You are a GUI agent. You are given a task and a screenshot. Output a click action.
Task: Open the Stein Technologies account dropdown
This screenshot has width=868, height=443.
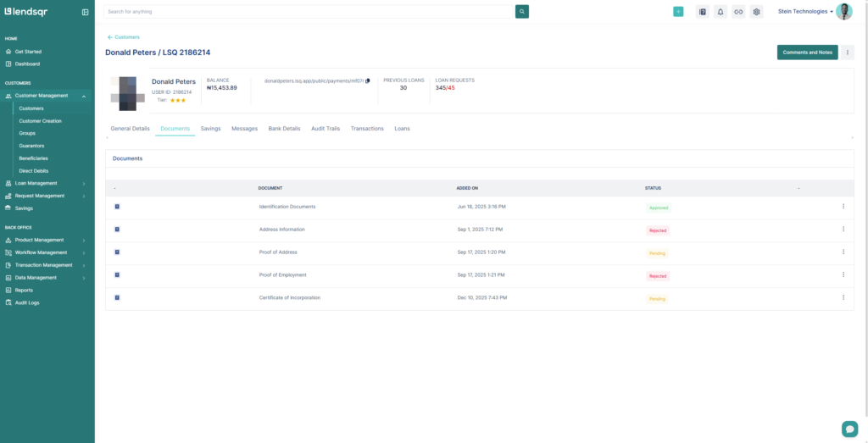coord(805,12)
